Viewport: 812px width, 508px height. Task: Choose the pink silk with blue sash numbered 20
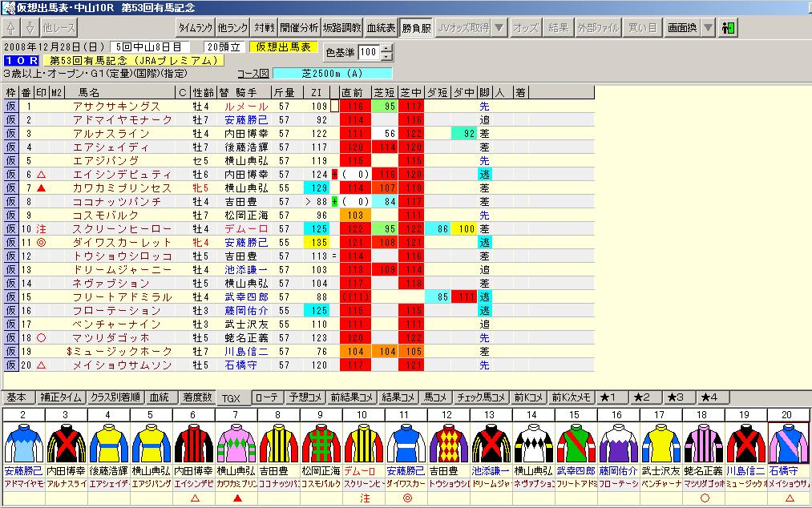(788, 442)
